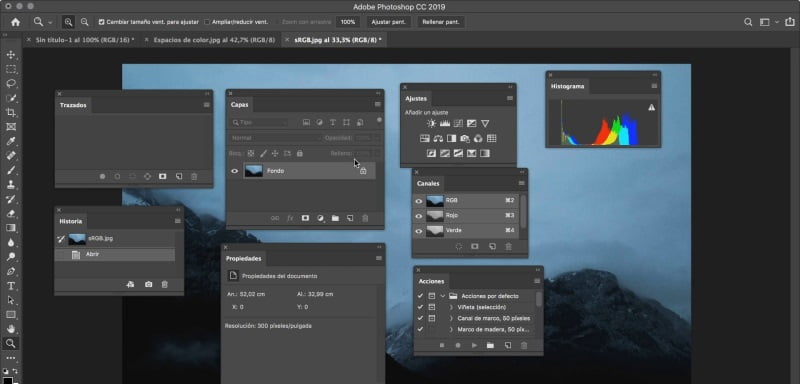Screen dimensions: 800x384
Task: Toggle visibility of the RGB channel
Action: coord(419,201)
